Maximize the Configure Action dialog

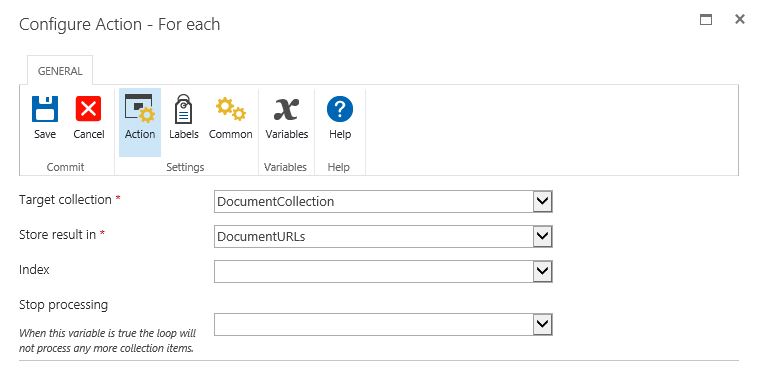click(x=706, y=19)
